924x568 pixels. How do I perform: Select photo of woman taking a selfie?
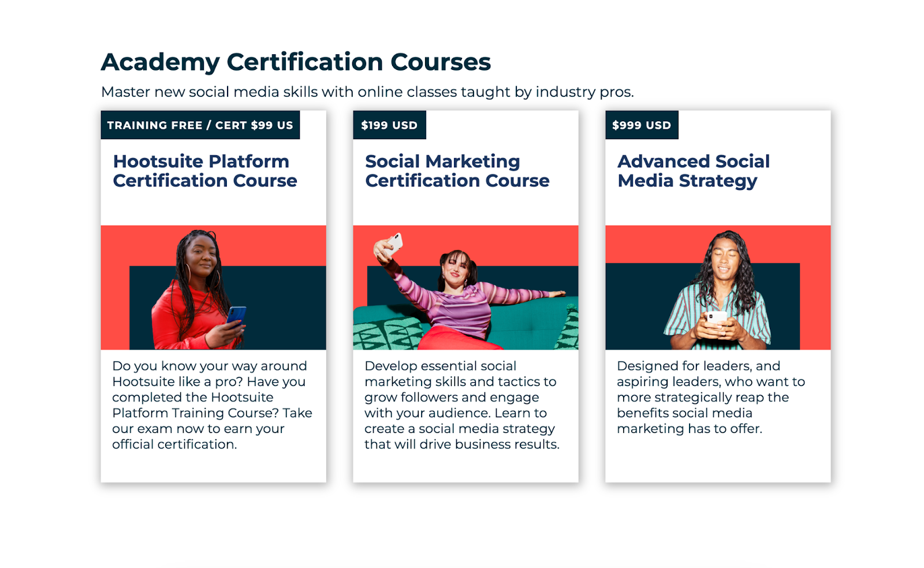[x=465, y=287]
